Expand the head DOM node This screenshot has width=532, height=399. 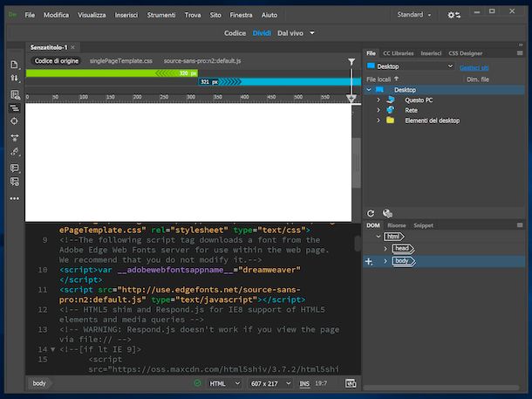[x=385, y=249]
